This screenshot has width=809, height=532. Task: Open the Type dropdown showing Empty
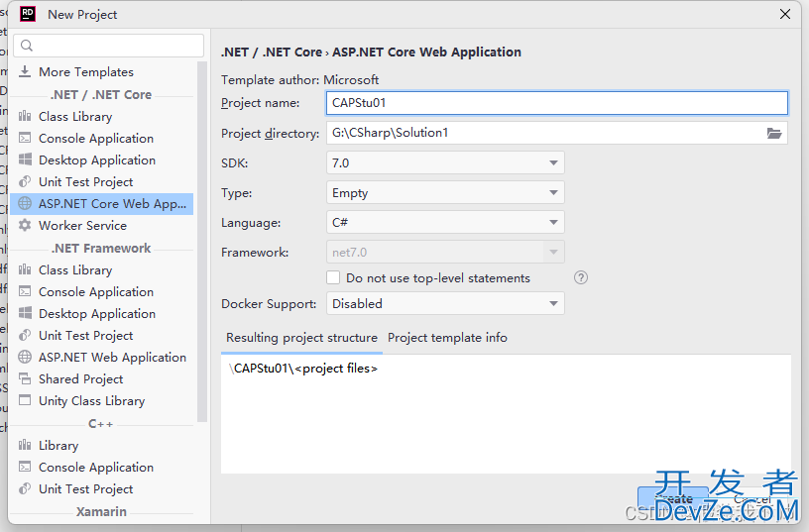pos(445,193)
